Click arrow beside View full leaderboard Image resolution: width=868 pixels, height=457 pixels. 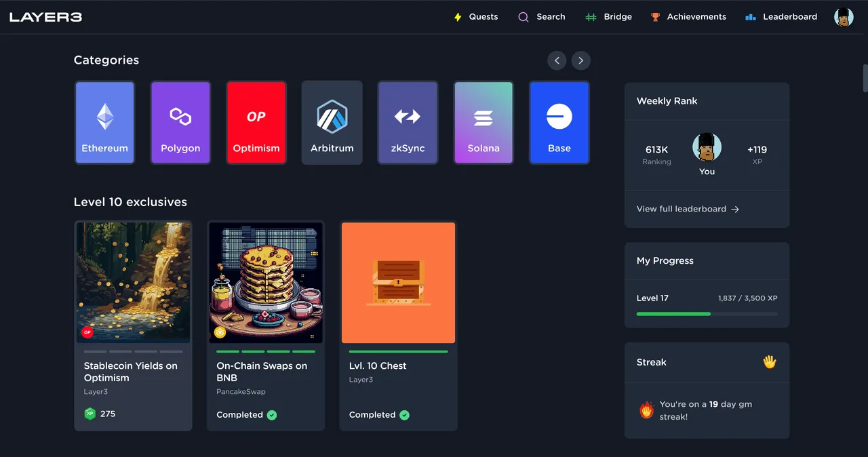735,209
